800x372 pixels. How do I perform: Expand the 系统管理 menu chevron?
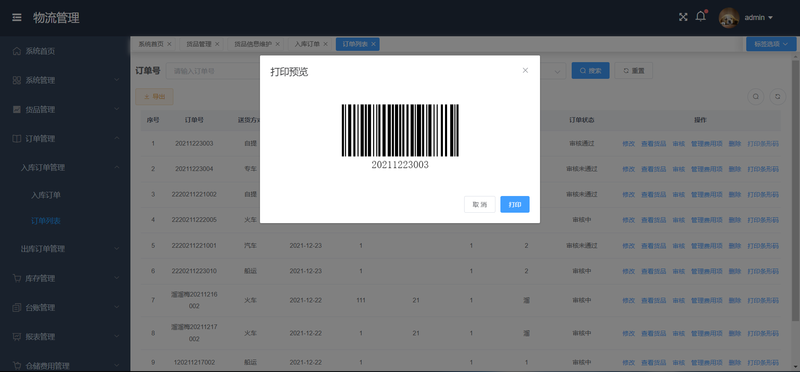click(x=116, y=80)
